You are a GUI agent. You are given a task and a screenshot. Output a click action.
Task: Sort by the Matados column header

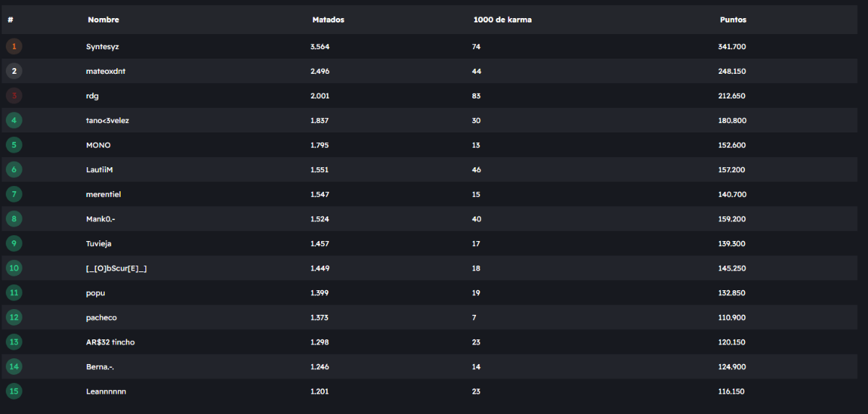tap(328, 20)
